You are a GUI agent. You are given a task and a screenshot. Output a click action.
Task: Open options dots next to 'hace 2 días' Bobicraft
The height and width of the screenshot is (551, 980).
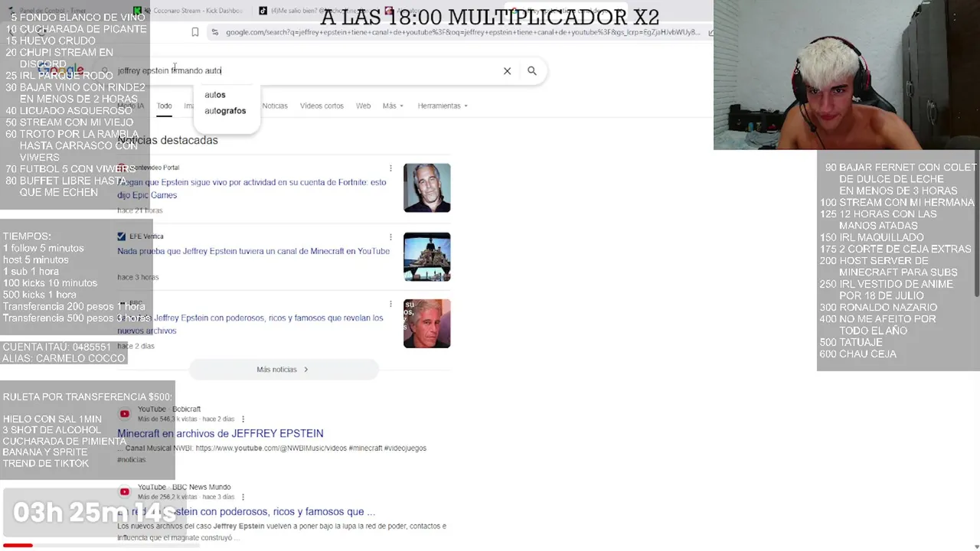coord(243,419)
